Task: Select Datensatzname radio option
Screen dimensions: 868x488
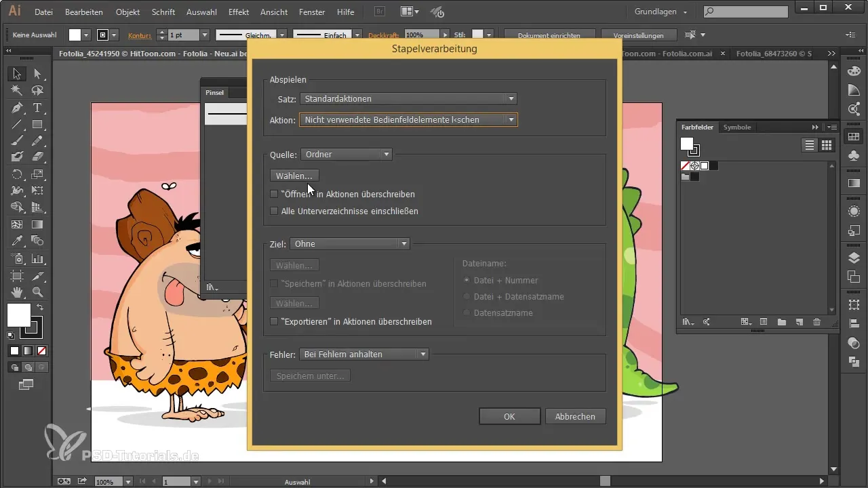Action: pos(466,312)
